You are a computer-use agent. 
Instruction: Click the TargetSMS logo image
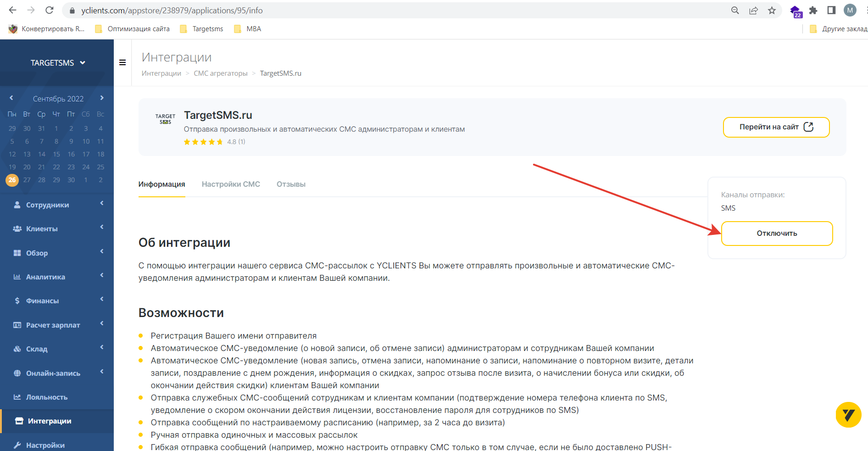[165, 119]
